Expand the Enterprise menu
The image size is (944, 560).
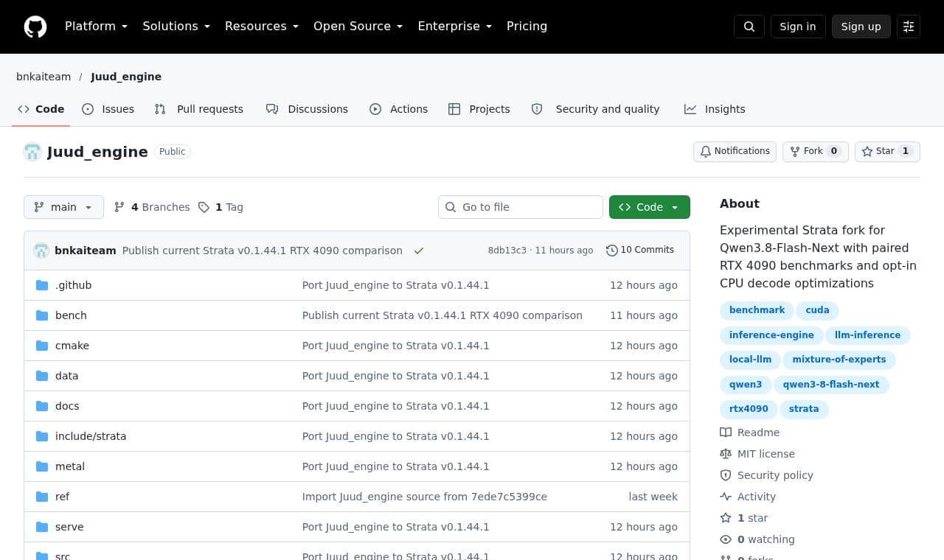(x=455, y=27)
